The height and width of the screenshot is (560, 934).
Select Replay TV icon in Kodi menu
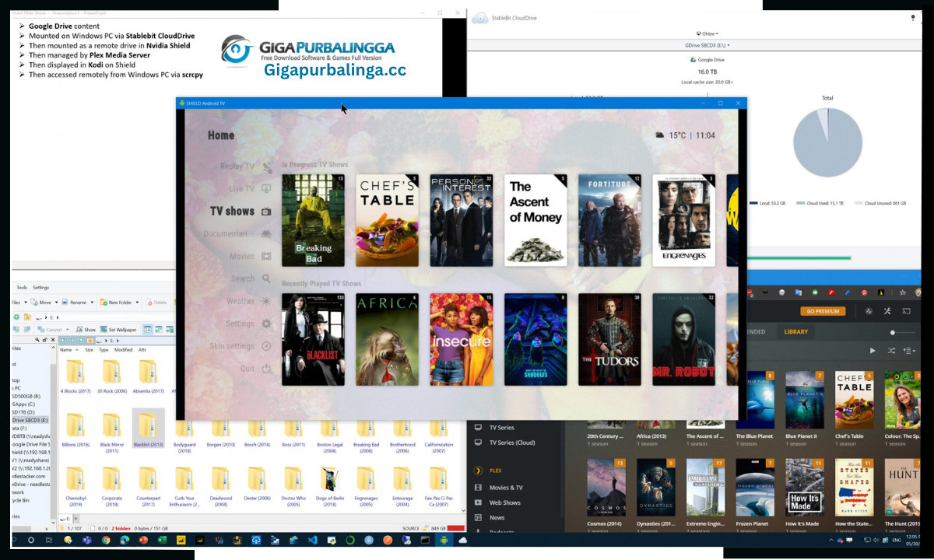coord(267,166)
